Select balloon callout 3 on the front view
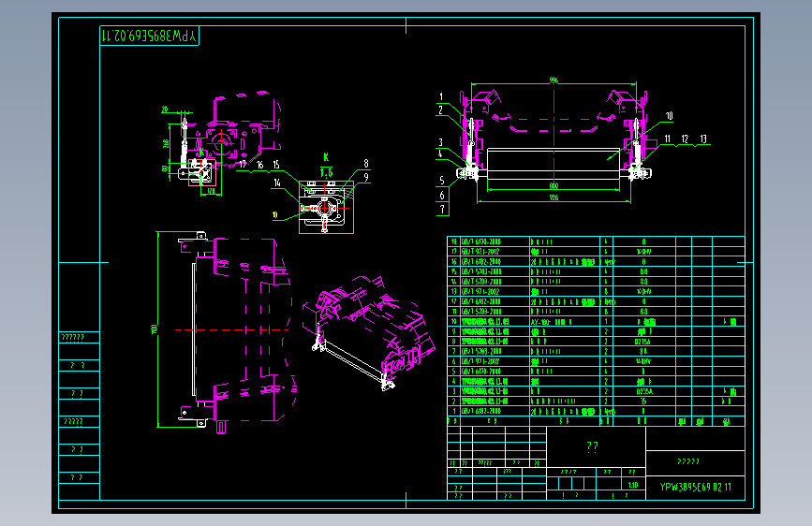Image resolution: width=812 pixels, height=526 pixels. tap(441, 142)
